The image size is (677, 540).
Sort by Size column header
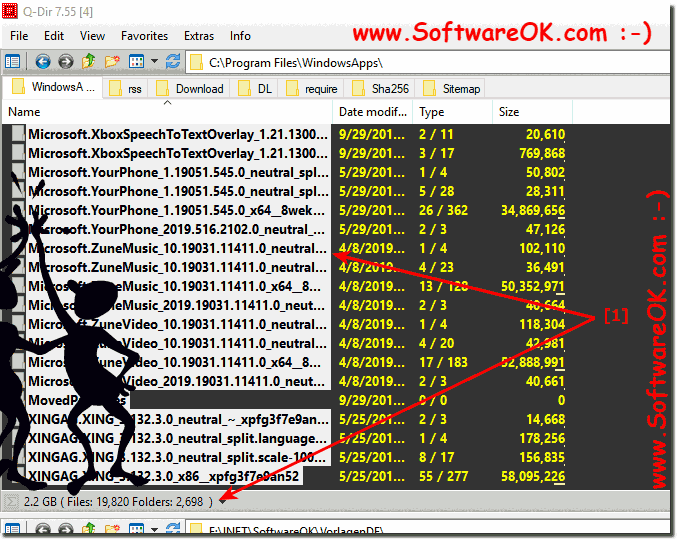(532, 112)
